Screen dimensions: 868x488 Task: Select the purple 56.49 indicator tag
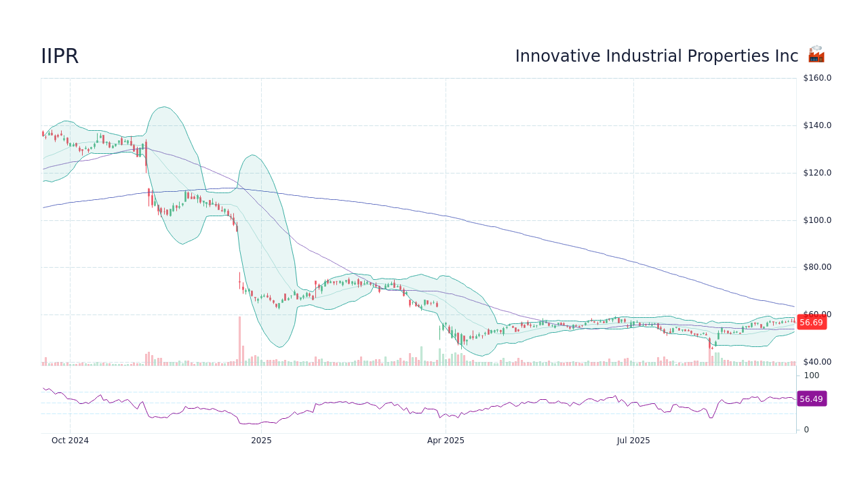812,399
